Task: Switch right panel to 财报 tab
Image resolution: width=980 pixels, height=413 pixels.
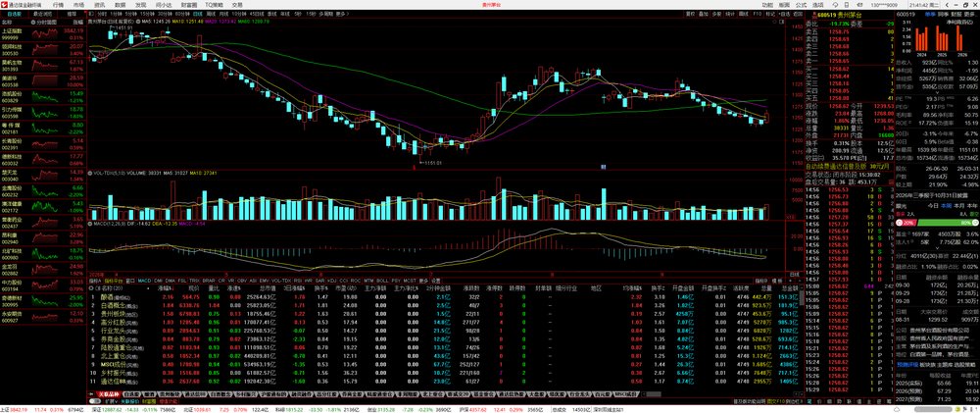Action: (x=955, y=15)
